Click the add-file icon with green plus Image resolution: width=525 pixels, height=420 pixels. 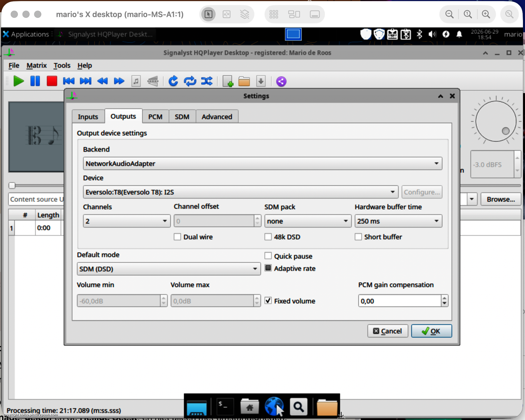click(x=228, y=81)
